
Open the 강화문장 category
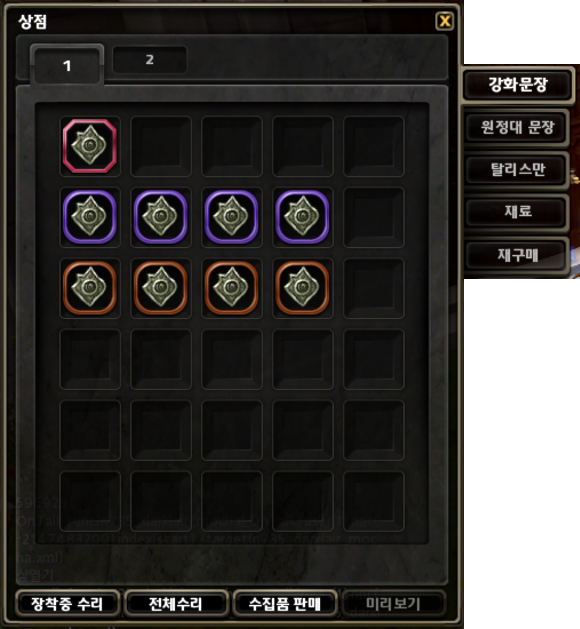pos(518,85)
